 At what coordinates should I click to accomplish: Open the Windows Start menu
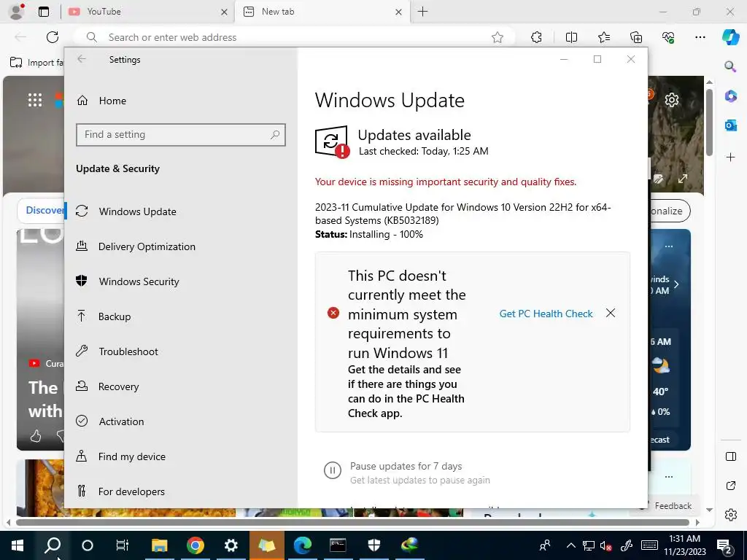18,545
